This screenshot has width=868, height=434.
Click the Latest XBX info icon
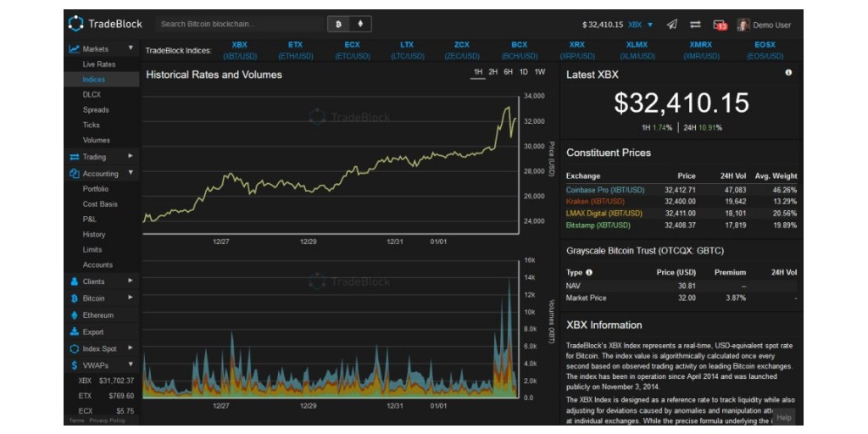pos(788,73)
